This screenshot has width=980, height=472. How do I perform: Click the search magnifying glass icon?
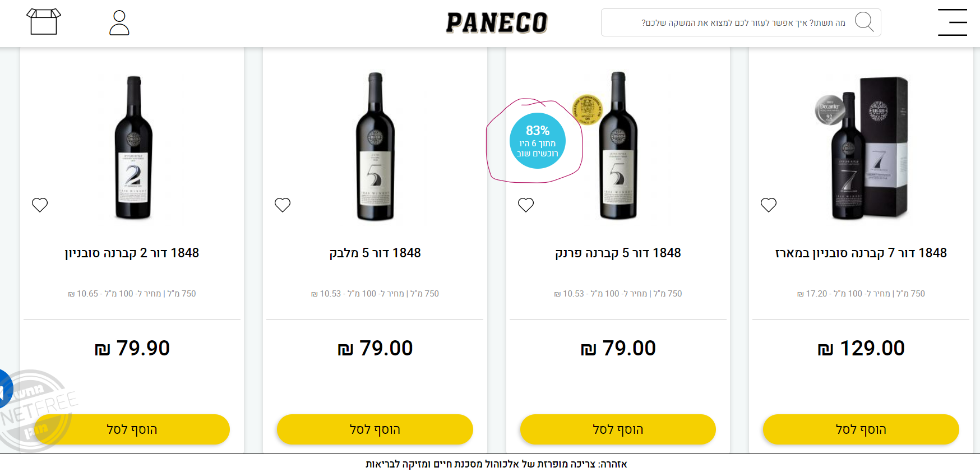[x=864, y=22]
